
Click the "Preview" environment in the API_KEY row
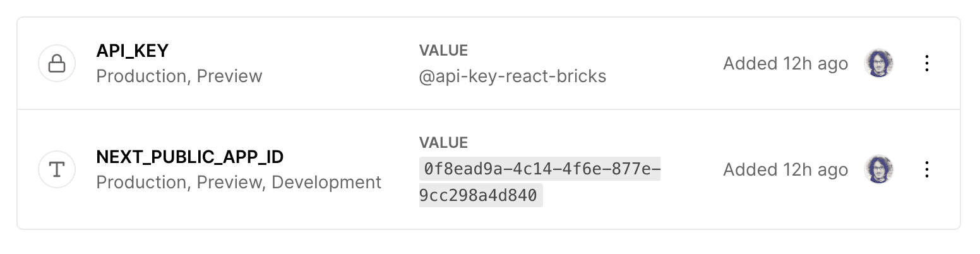(x=229, y=76)
